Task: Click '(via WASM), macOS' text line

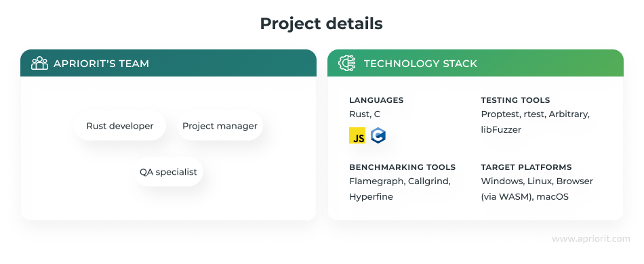Action: 525,197
